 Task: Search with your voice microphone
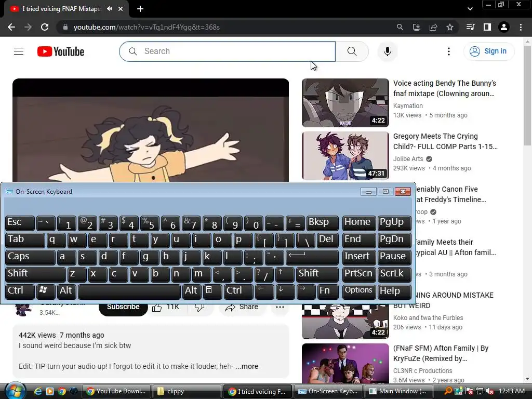coord(388,51)
